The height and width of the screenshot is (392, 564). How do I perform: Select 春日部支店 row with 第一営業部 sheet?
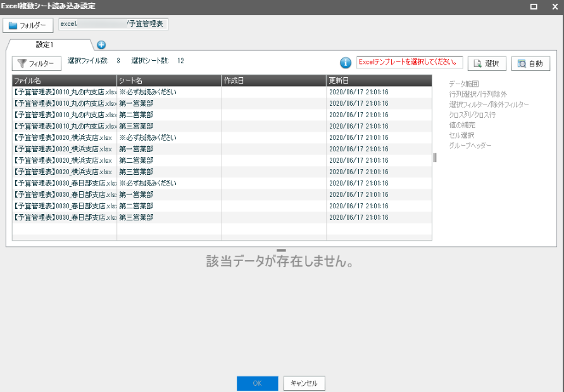pos(222,195)
